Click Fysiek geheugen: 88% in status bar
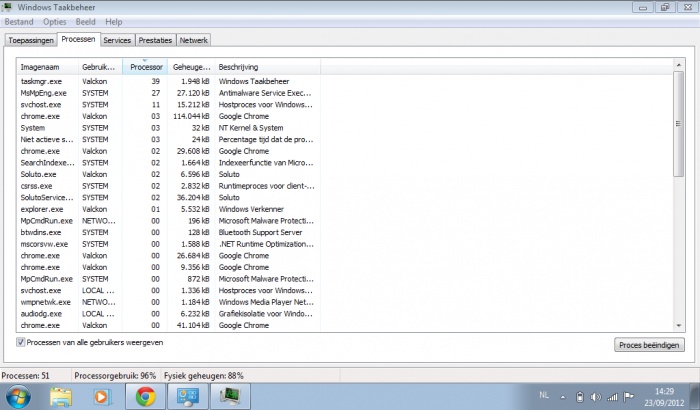 204,376
